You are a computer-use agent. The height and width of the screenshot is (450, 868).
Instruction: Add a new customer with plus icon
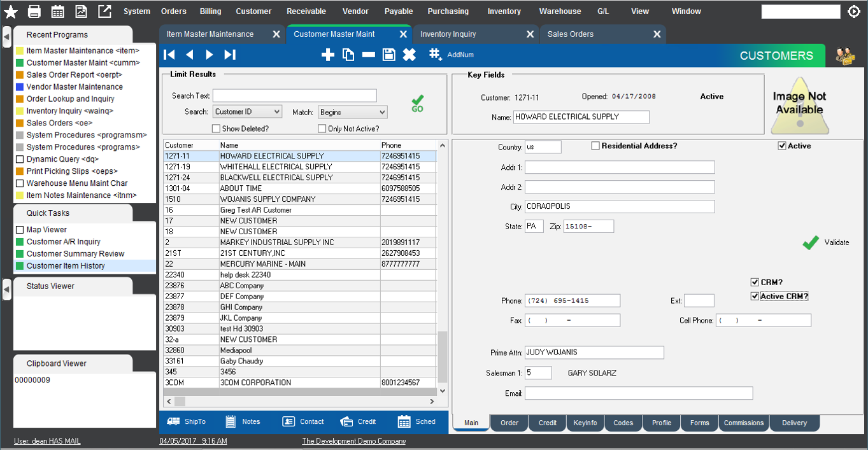328,55
